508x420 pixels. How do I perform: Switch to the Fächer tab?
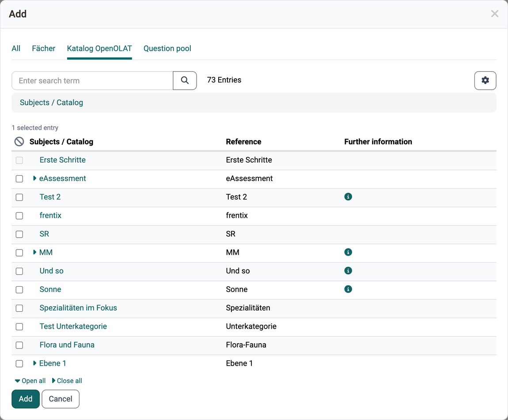43,48
